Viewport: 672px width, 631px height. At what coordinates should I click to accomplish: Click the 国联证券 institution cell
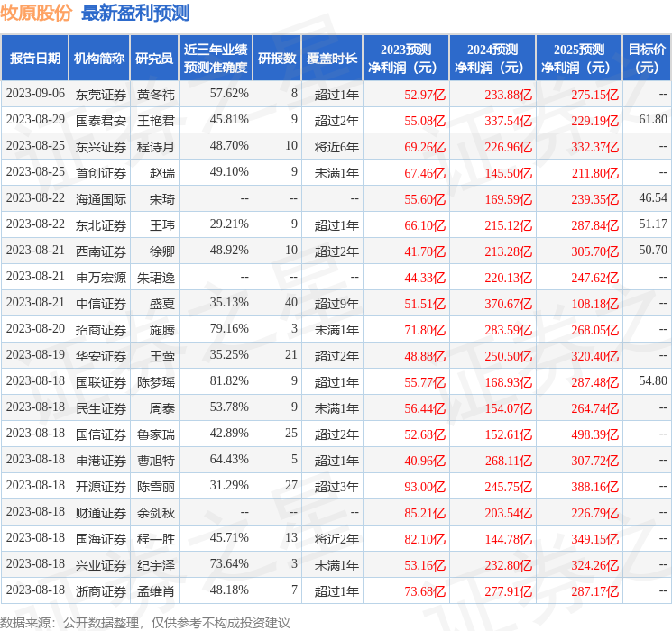(x=101, y=382)
